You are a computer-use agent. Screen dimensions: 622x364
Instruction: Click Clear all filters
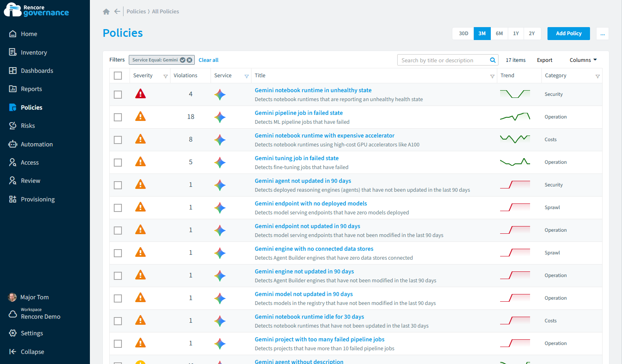209,60
